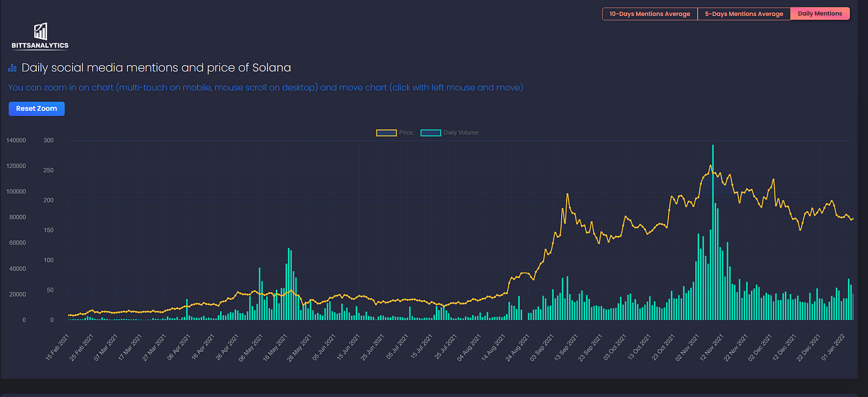Click the price line peak near 250
Image resolution: width=868 pixels, height=397 pixels.
tap(710, 165)
